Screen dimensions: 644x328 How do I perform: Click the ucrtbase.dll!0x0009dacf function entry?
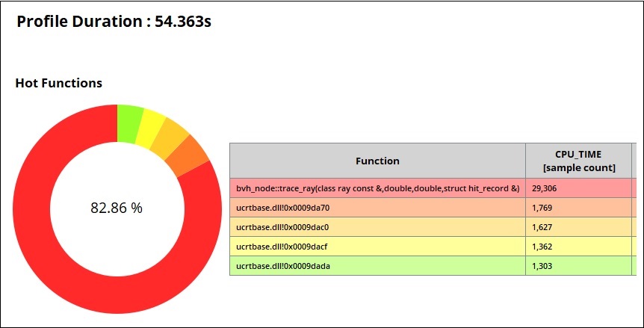pos(282,247)
